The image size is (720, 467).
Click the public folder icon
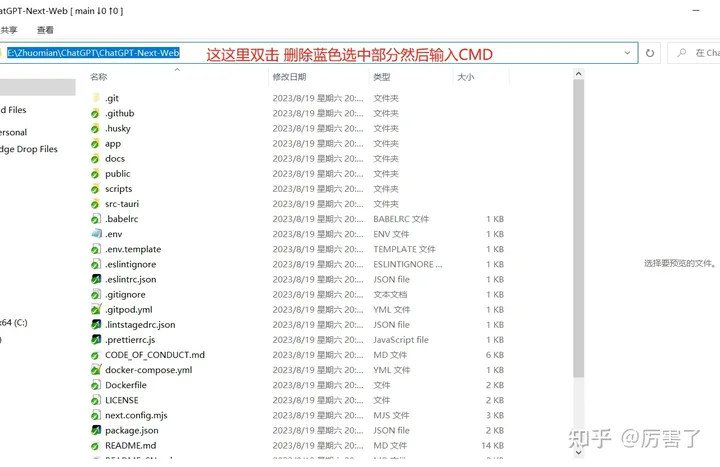point(96,174)
